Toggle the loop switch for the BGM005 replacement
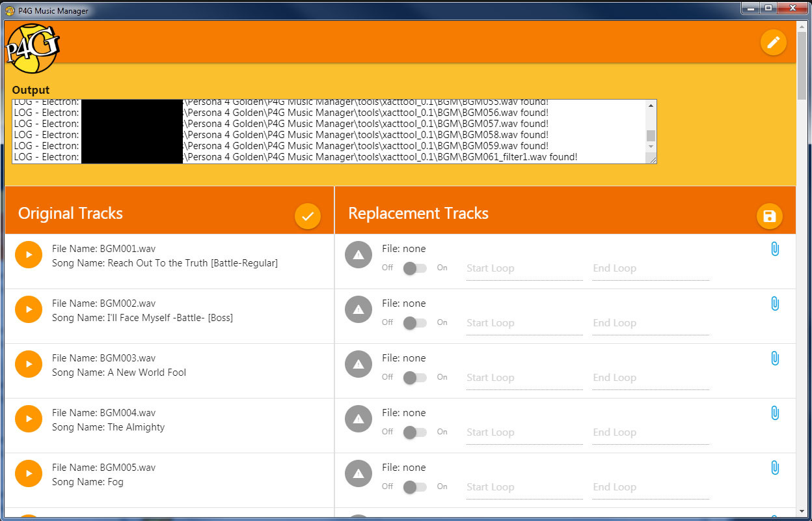This screenshot has width=812, height=521. coord(414,487)
